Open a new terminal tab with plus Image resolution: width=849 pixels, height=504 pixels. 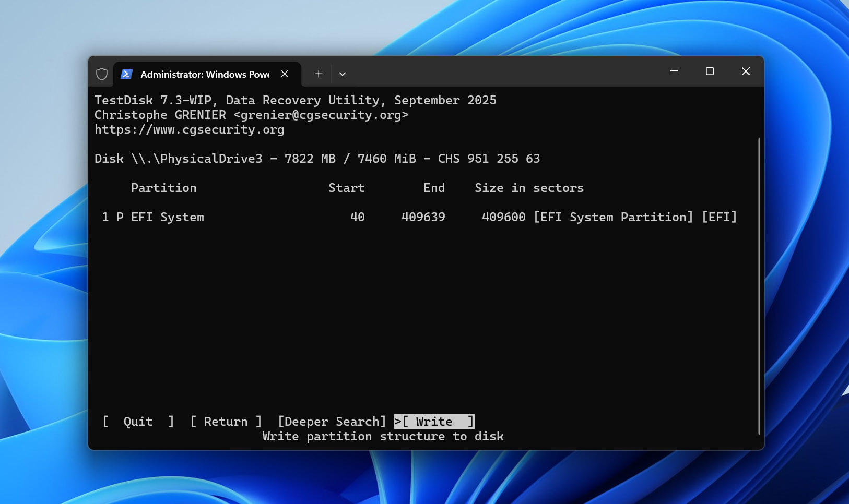click(319, 74)
